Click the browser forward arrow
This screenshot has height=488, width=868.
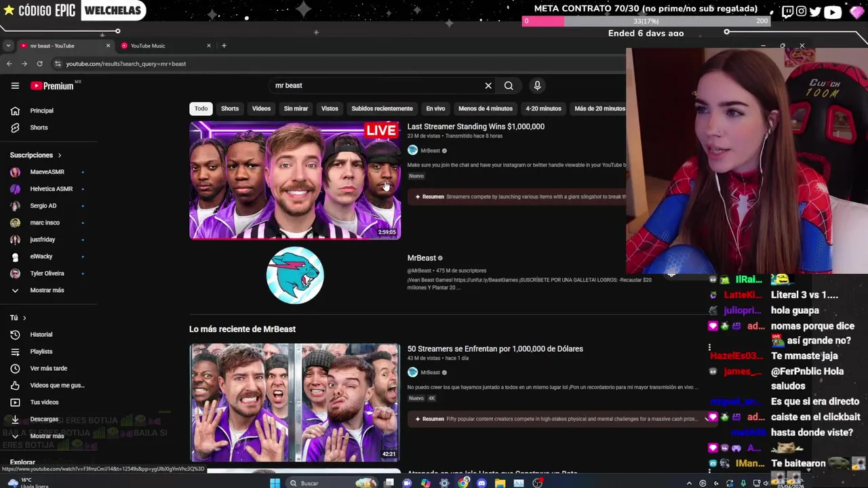(24, 64)
